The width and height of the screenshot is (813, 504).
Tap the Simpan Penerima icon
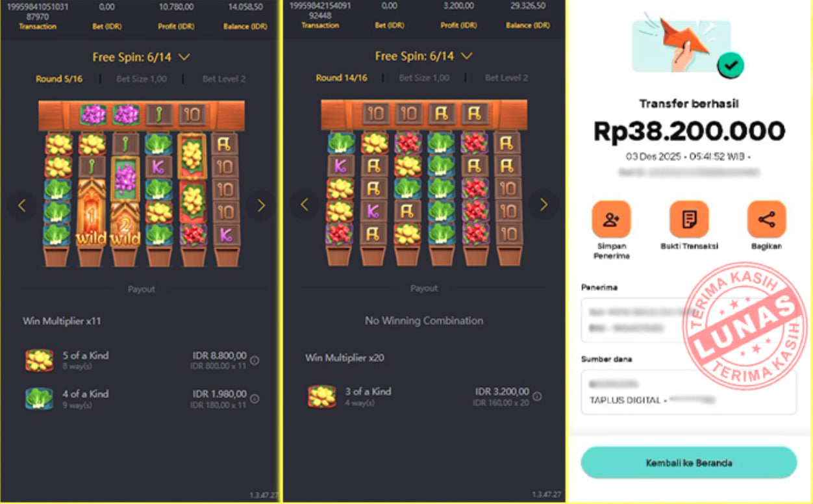pos(611,219)
